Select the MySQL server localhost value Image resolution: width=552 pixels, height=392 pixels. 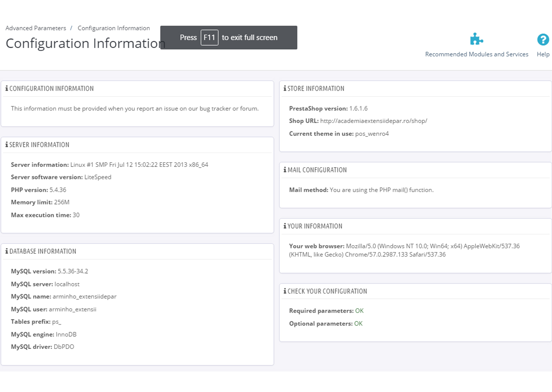pyautogui.click(x=67, y=284)
